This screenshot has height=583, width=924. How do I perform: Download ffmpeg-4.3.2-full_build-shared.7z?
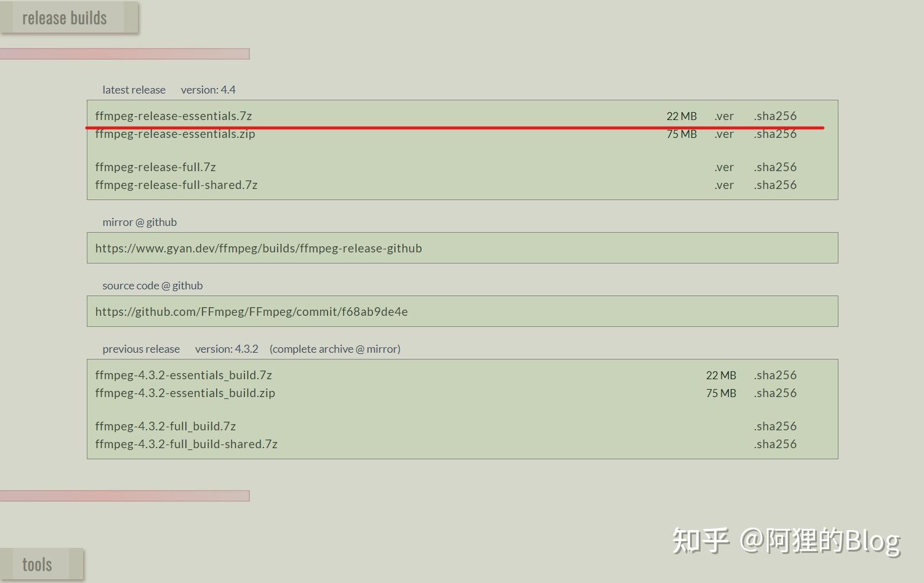point(186,444)
